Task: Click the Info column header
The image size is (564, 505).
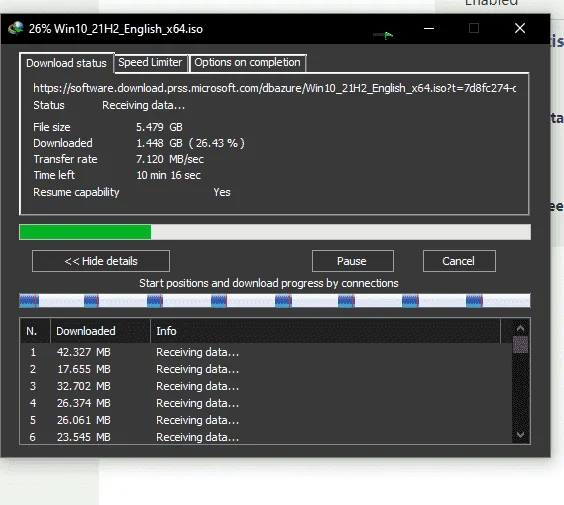Action: (325, 331)
